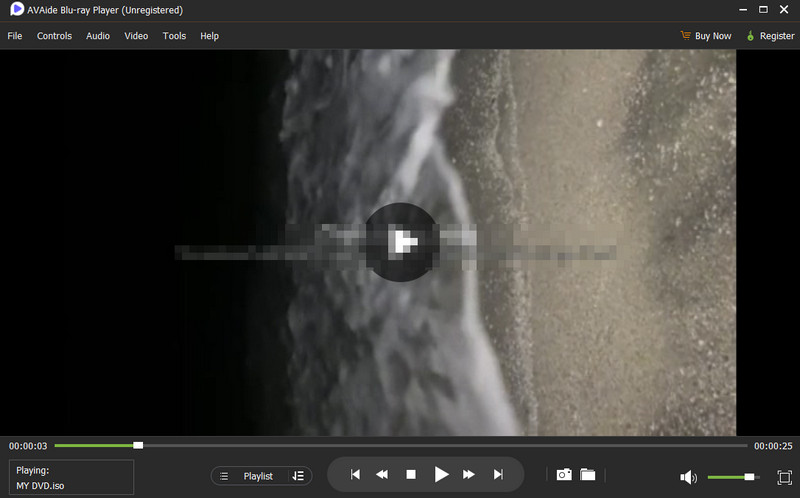
Task: Stop playback
Action: point(411,475)
